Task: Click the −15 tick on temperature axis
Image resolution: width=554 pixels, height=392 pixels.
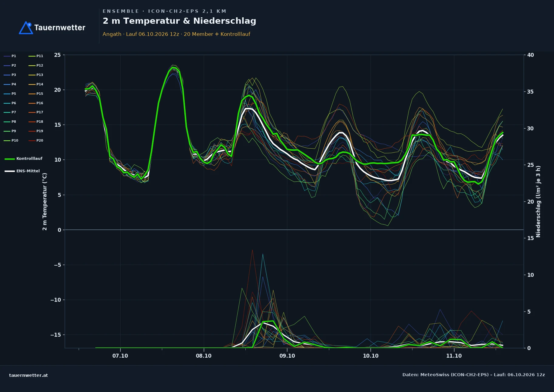Action: (x=56, y=335)
